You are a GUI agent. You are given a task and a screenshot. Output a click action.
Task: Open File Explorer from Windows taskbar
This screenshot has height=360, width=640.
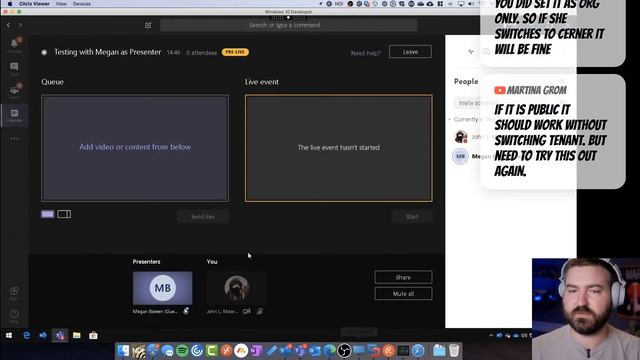point(77,336)
